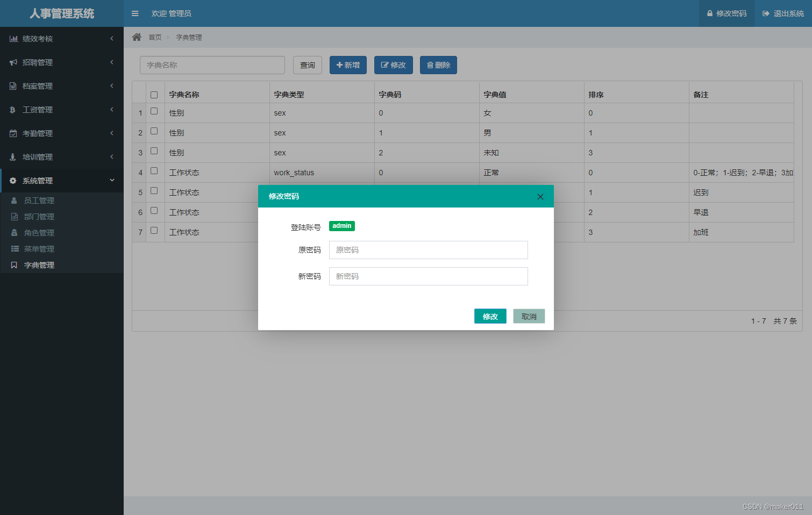This screenshot has height=515, width=812.
Task: Confirm with the dialog's 修改 button
Action: 490,316
